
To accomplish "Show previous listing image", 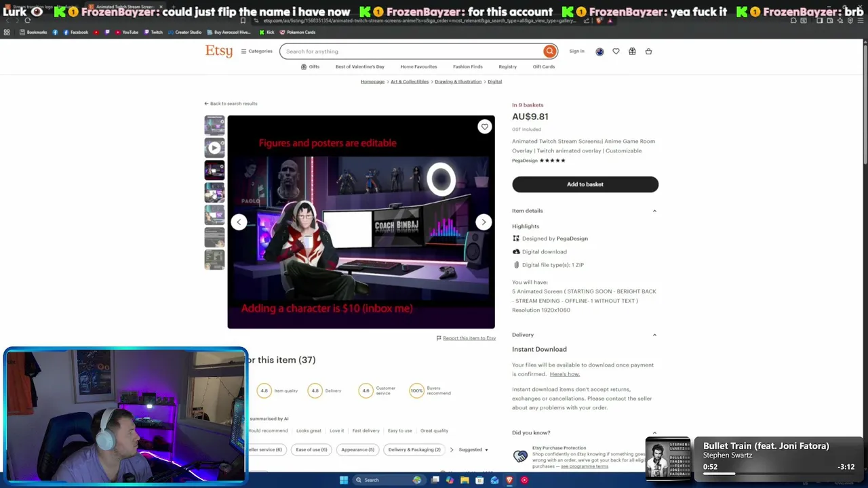I will (239, 222).
